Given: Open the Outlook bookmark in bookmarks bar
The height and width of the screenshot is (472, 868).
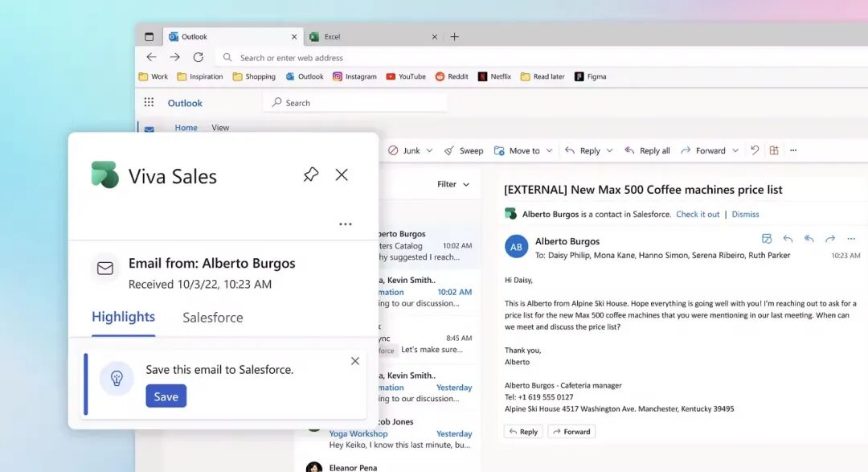Looking at the screenshot, I should (305, 76).
